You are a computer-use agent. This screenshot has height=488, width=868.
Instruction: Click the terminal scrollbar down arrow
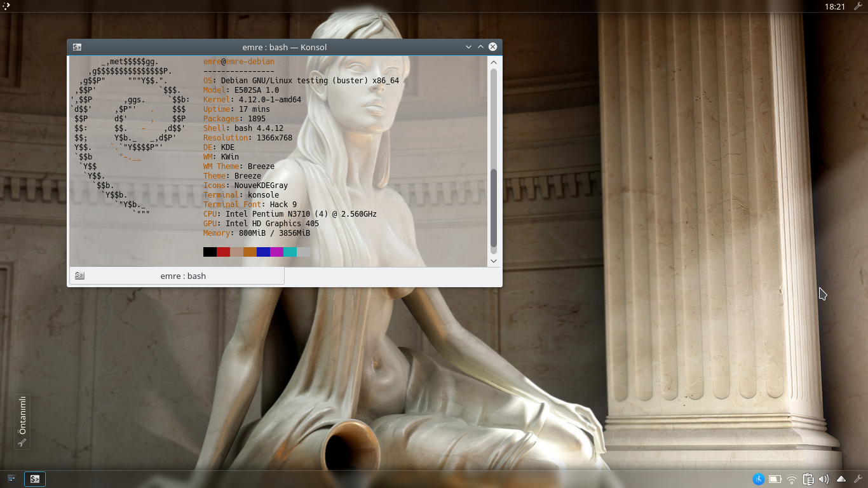point(494,261)
